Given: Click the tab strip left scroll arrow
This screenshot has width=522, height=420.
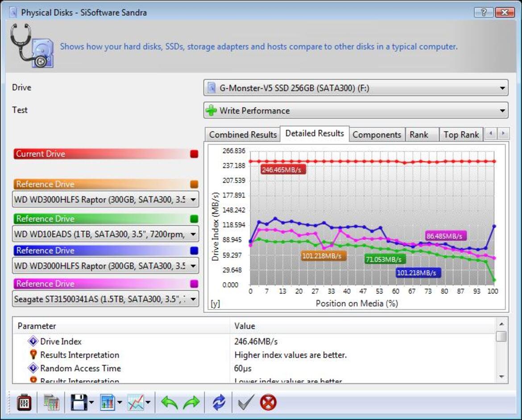Looking at the screenshot, I should 490,133.
